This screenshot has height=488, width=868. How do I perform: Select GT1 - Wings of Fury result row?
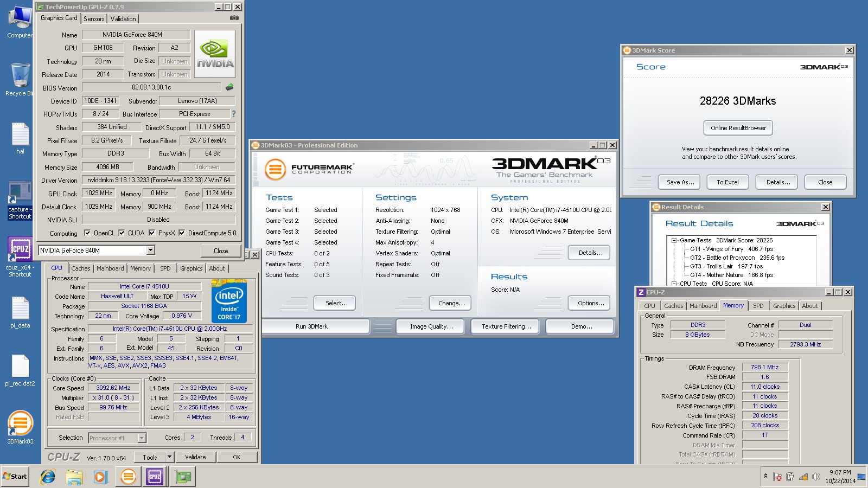coord(731,249)
